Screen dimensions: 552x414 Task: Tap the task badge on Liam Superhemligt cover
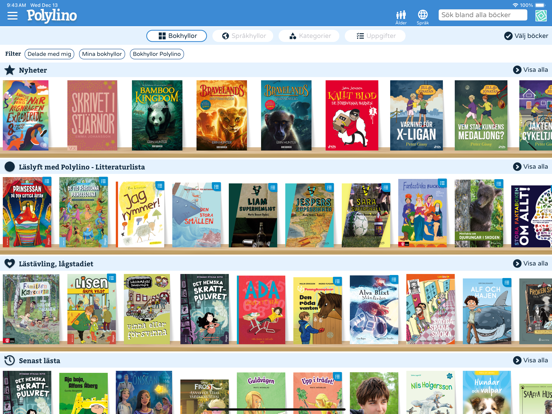[x=272, y=187]
